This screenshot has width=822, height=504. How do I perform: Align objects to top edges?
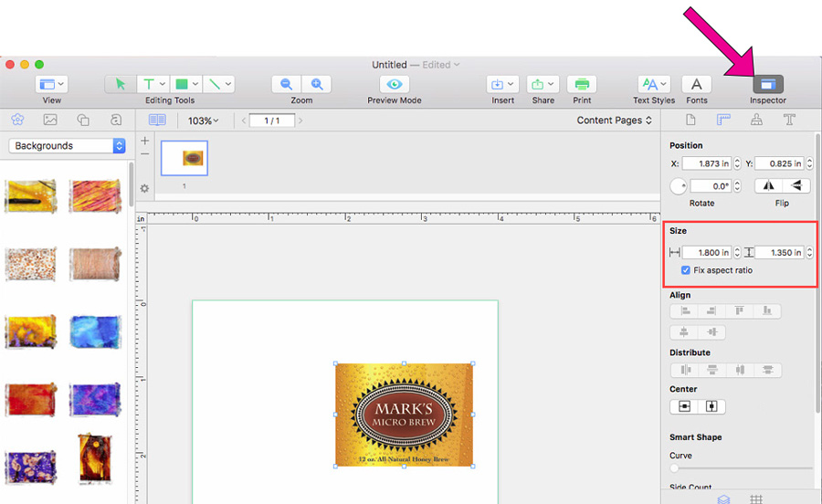(x=739, y=310)
